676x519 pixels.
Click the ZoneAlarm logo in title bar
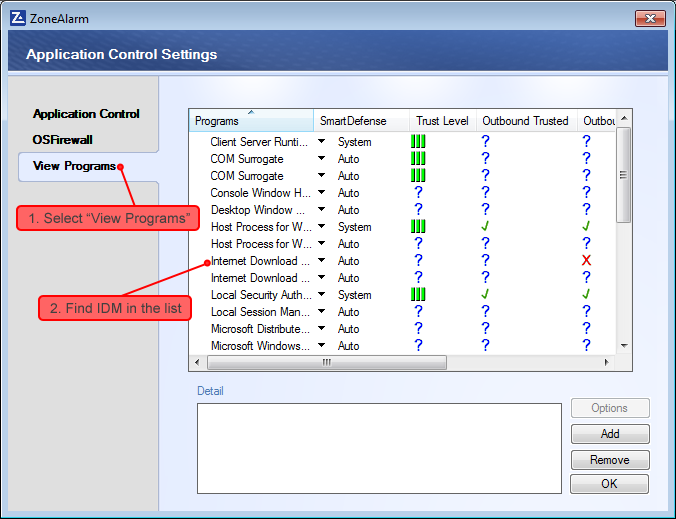coord(17,18)
